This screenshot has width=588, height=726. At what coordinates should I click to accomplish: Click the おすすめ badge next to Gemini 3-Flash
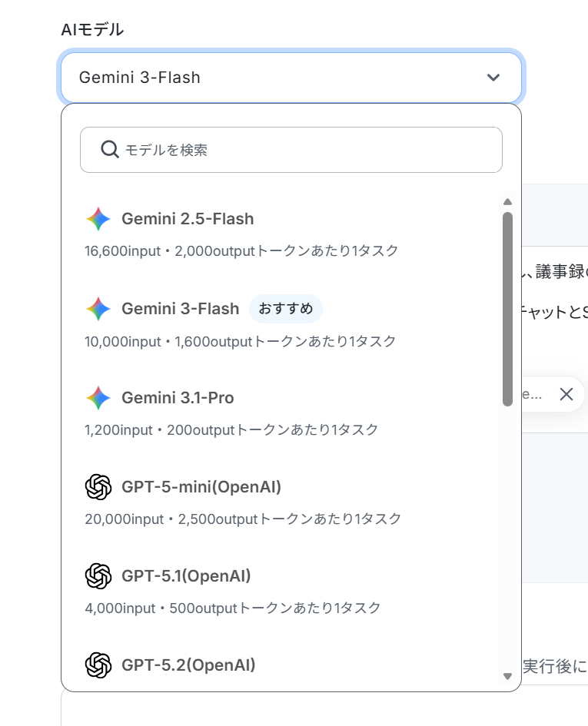(x=286, y=309)
